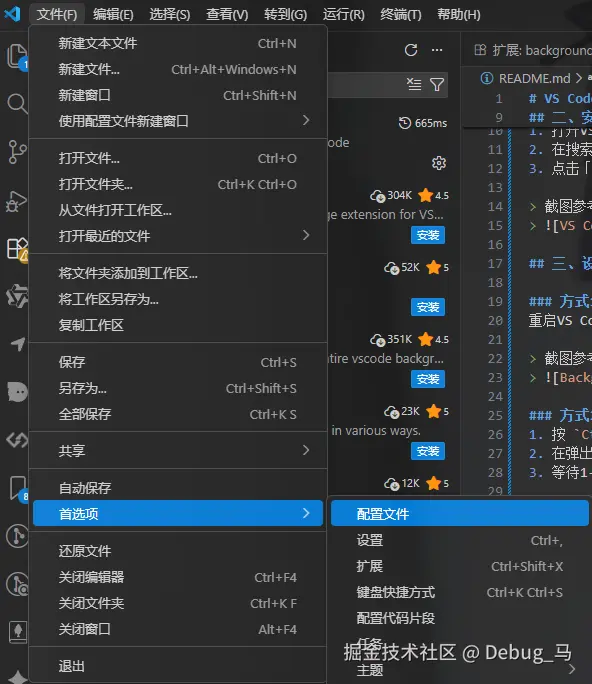
Task: Open the 运行(R) menu
Action: coord(343,14)
